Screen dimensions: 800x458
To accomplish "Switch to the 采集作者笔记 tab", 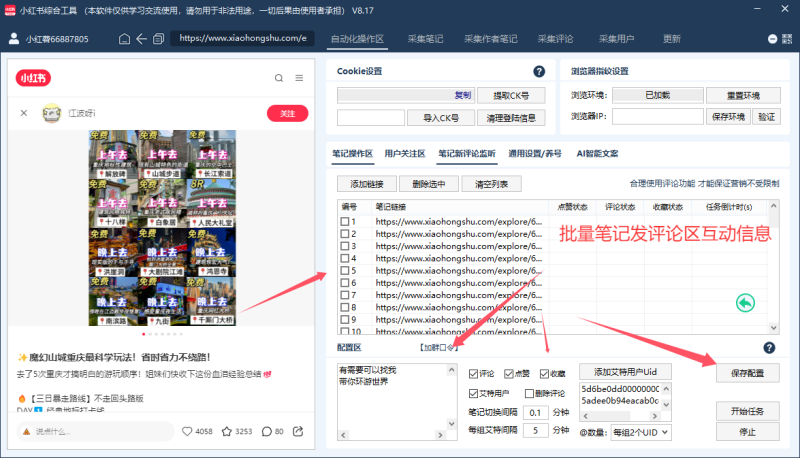I will point(490,39).
